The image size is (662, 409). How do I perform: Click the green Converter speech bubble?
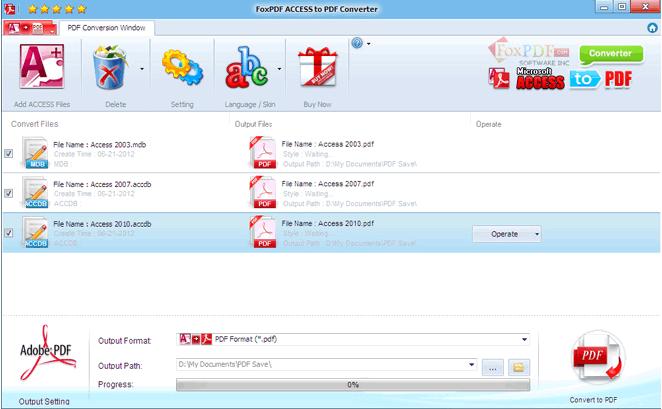pyautogui.click(x=611, y=54)
